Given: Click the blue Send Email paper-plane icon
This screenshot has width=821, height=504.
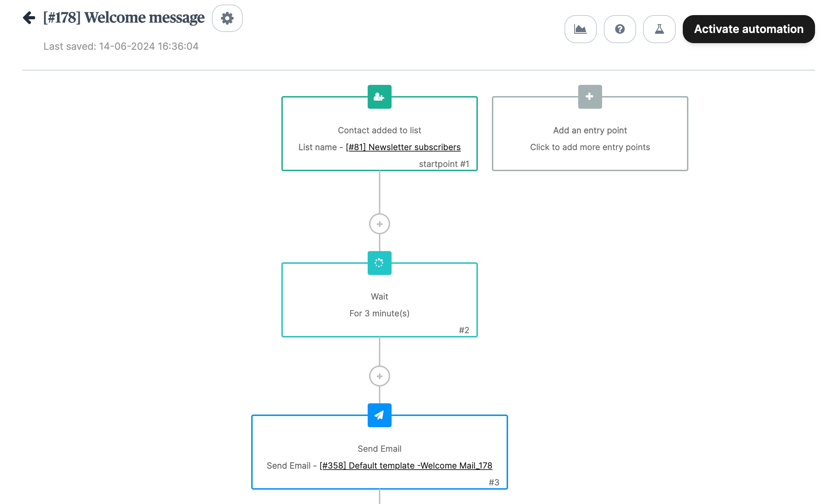Looking at the screenshot, I should coord(379,415).
